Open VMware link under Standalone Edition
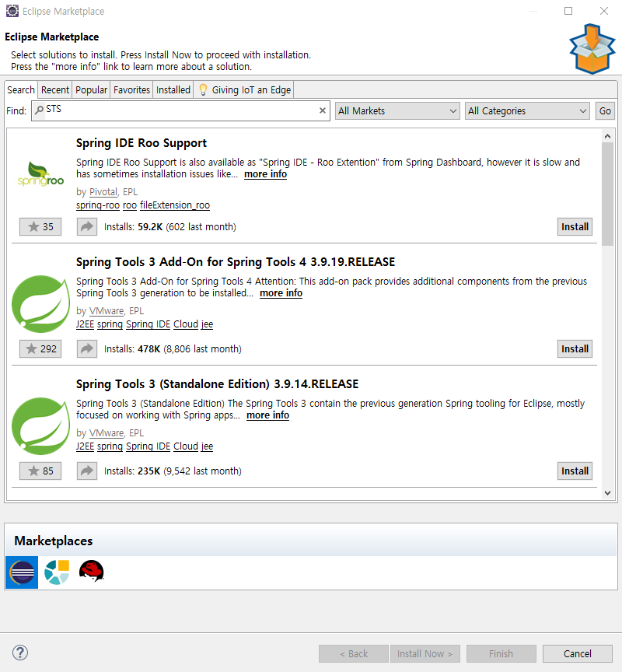The image size is (622, 672). [107, 433]
